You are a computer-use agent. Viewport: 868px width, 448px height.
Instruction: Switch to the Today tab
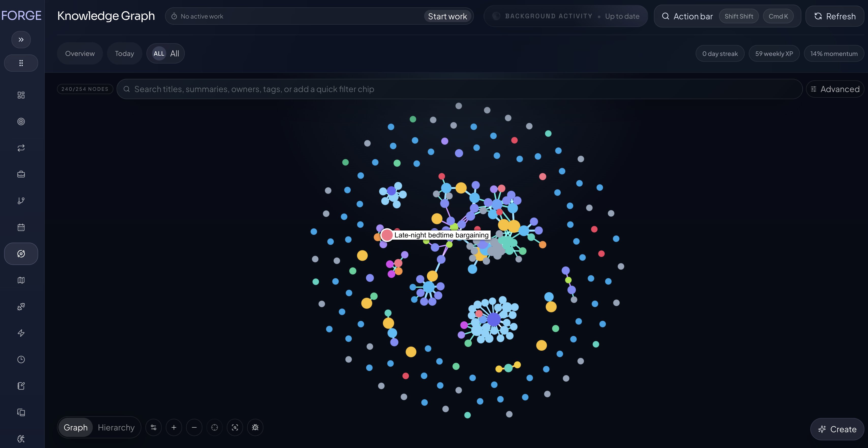pyautogui.click(x=124, y=53)
